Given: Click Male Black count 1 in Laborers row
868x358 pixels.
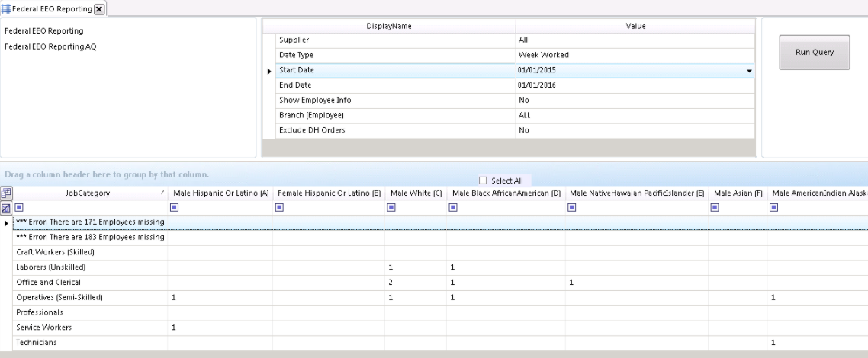Looking at the screenshot, I should point(452,267).
